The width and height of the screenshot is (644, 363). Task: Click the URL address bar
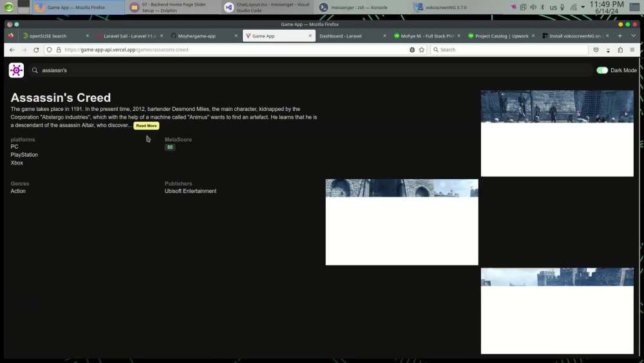234,50
